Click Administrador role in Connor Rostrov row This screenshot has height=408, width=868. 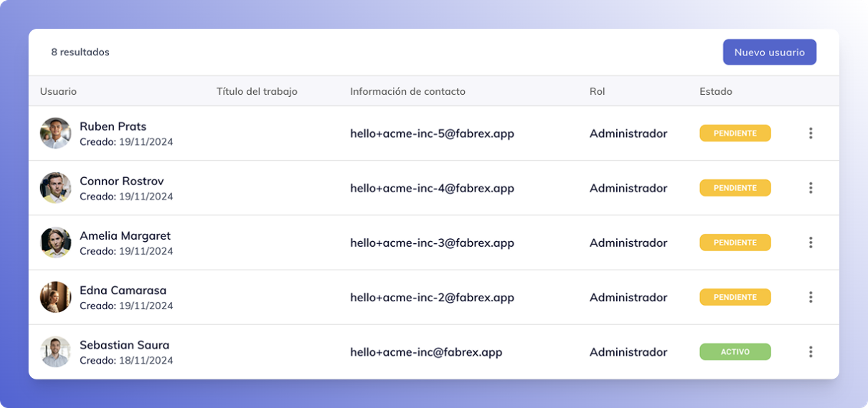(x=628, y=188)
